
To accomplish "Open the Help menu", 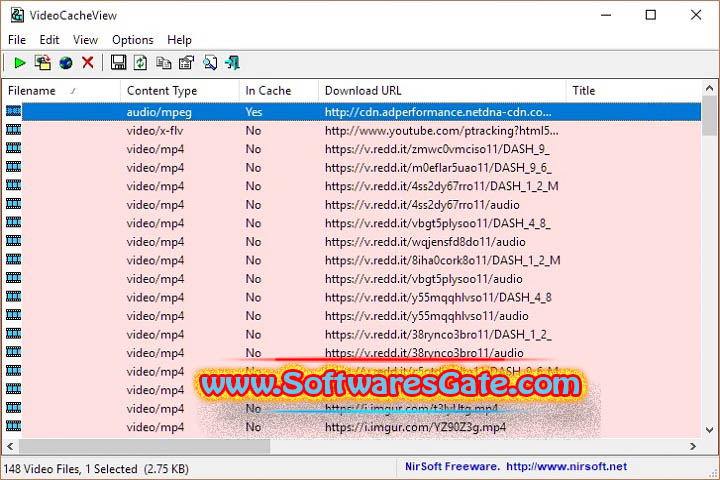I will [x=179, y=40].
